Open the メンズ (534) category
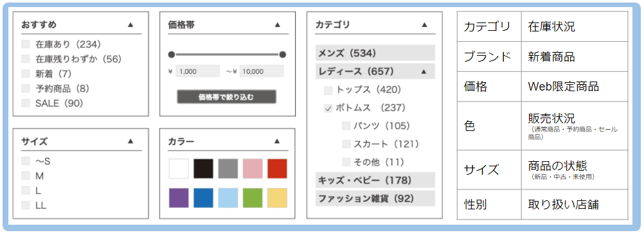The image size is (644, 235). 375,53
